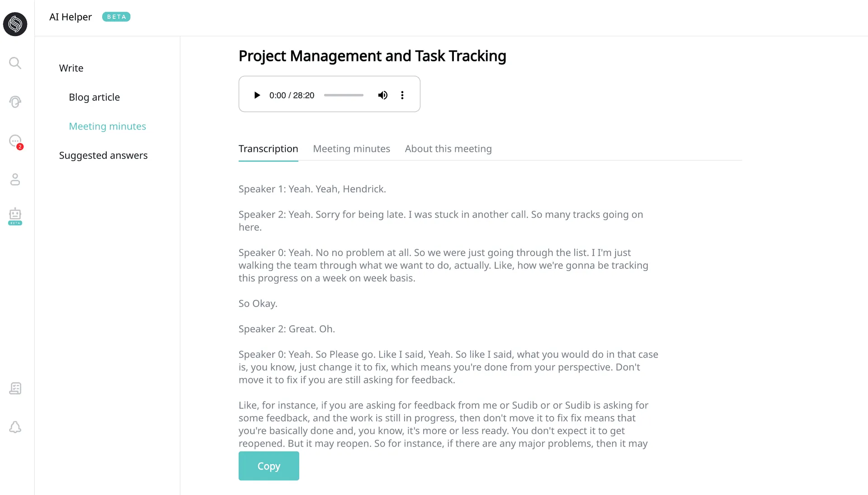Screen dimensions: 868x495
Task: Copy the transcription text
Action: (269, 466)
